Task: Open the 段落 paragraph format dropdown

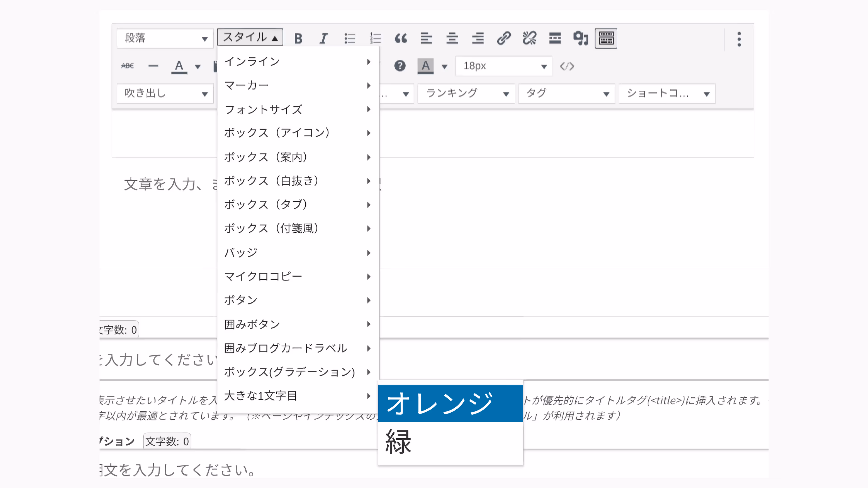Action: (165, 38)
